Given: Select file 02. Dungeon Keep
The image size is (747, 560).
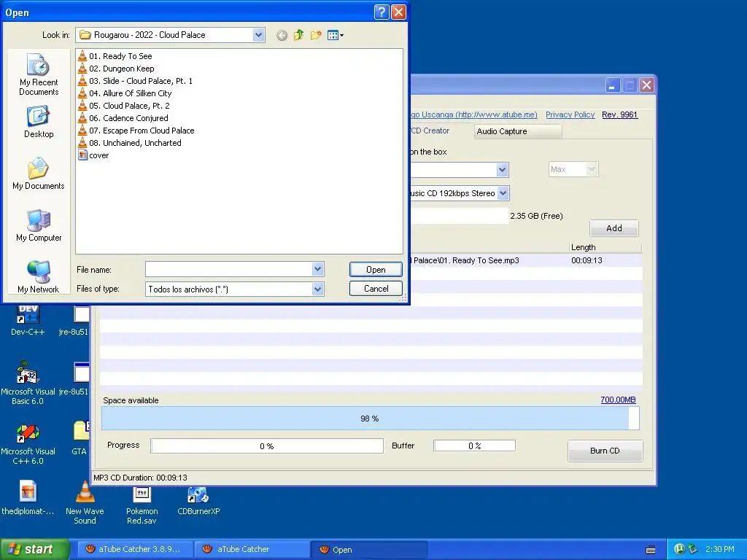Looking at the screenshot, I should [x=116, y=68].
